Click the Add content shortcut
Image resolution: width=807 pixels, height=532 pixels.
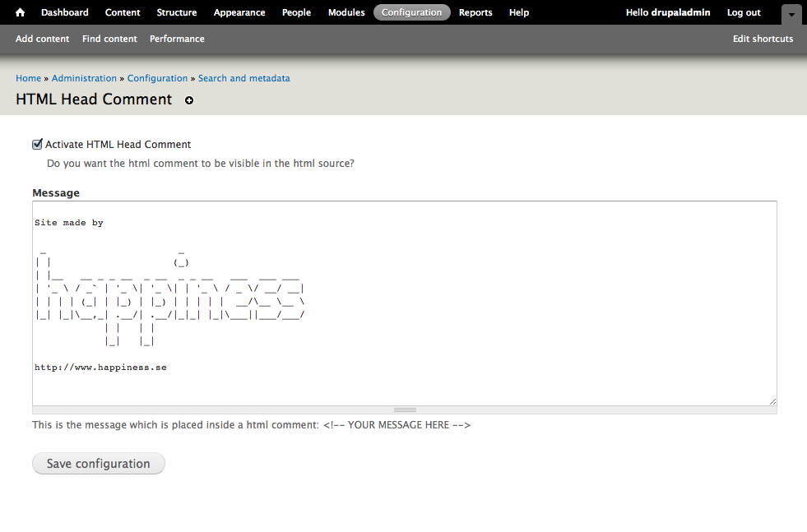[42, 39]
